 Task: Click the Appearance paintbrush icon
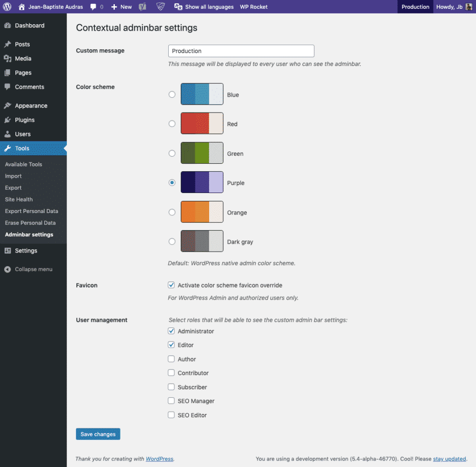pyautogui.click(x=7, y=106)
